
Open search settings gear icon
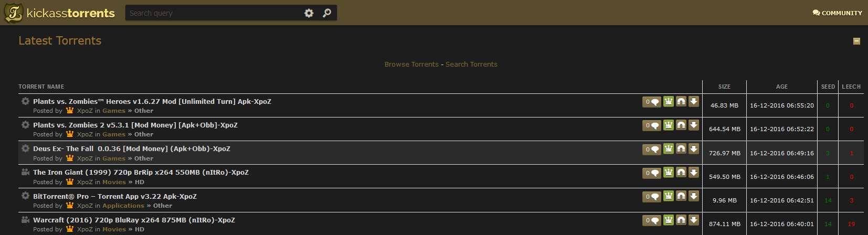pyautogui.click(x=309, y=13)
